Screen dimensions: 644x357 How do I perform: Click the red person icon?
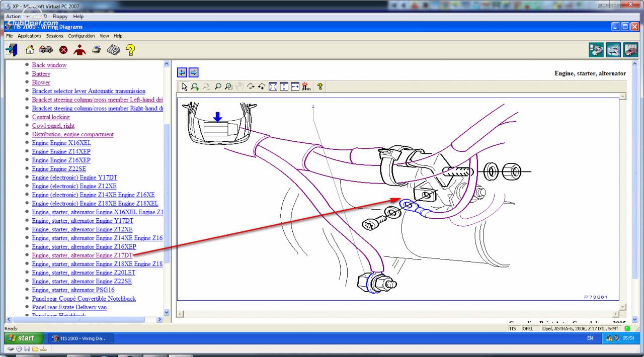point(79,50)
